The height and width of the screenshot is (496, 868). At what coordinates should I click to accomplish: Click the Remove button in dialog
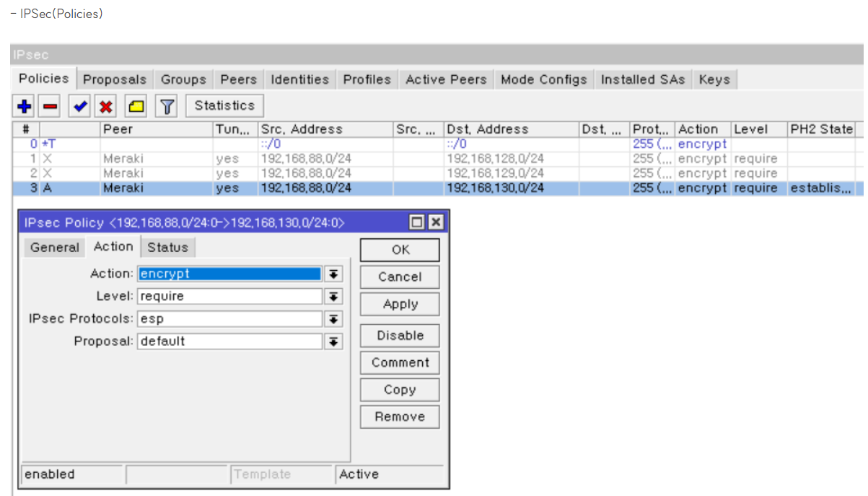[x=400, y=417]
